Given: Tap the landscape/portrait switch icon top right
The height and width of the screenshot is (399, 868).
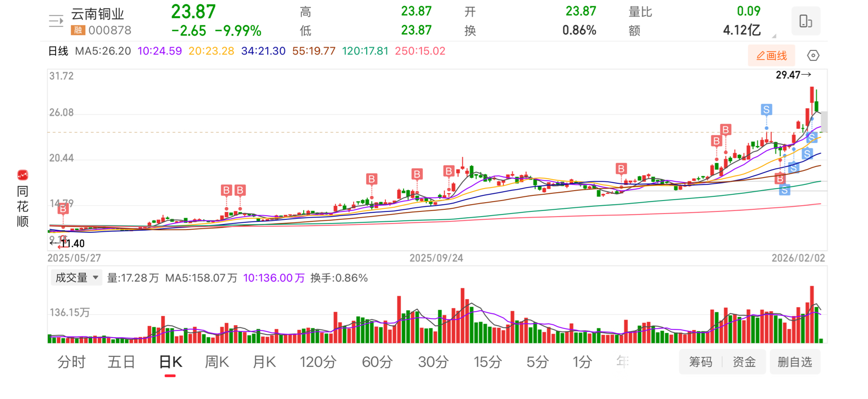Looking at the screenshot, I should pyautogui.click(x=806, y=21).
